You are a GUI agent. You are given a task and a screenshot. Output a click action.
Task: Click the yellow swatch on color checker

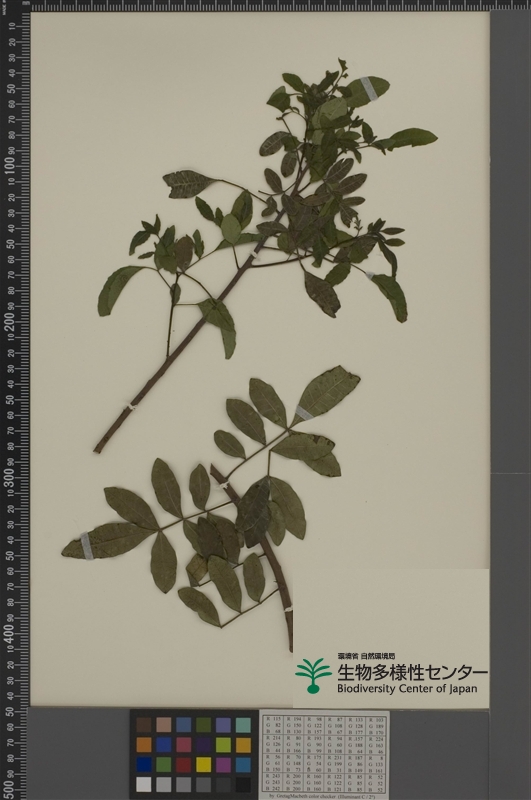point(204,764)
